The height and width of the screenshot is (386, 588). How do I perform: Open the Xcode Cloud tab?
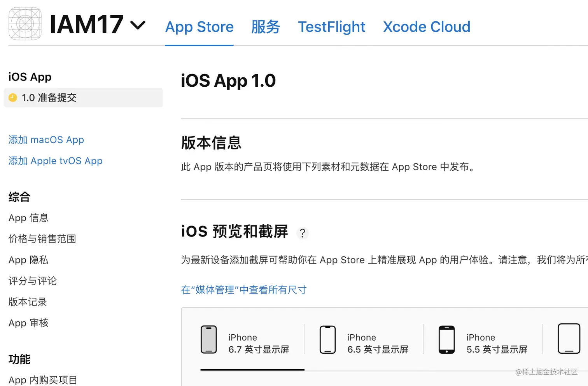click(427, 27)
